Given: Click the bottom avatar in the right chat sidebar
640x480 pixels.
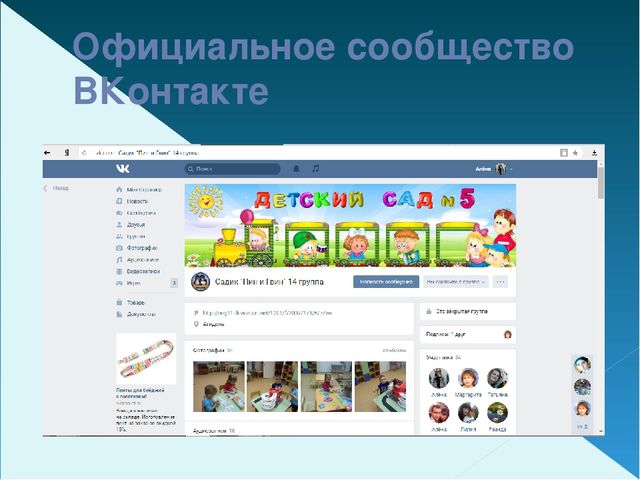Looking at the screenshot, I should (582, 409).
